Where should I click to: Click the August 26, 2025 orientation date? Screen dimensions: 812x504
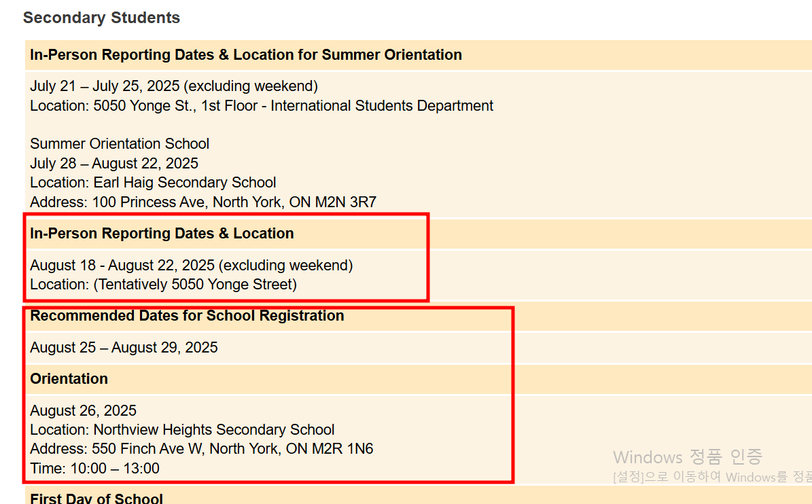[x=83, y=411]
